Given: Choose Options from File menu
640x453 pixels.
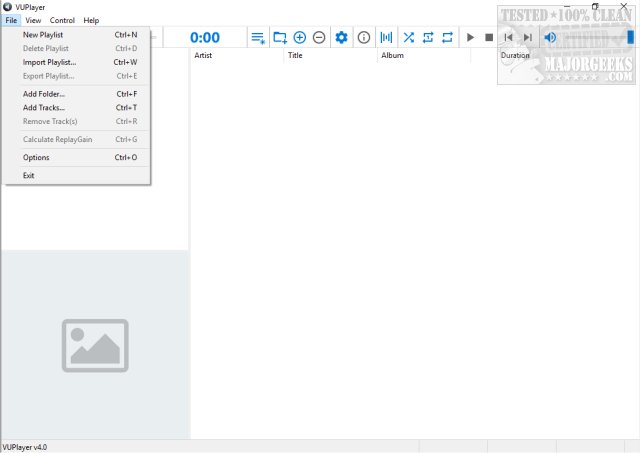Looking at the screenshot, I should [77, 158].
